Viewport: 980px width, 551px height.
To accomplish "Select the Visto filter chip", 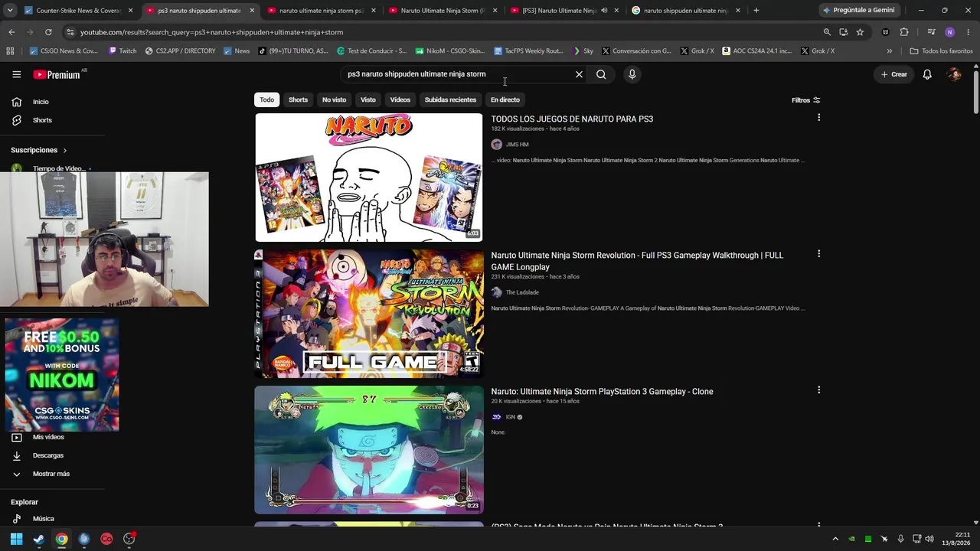I will pos(368,99).
